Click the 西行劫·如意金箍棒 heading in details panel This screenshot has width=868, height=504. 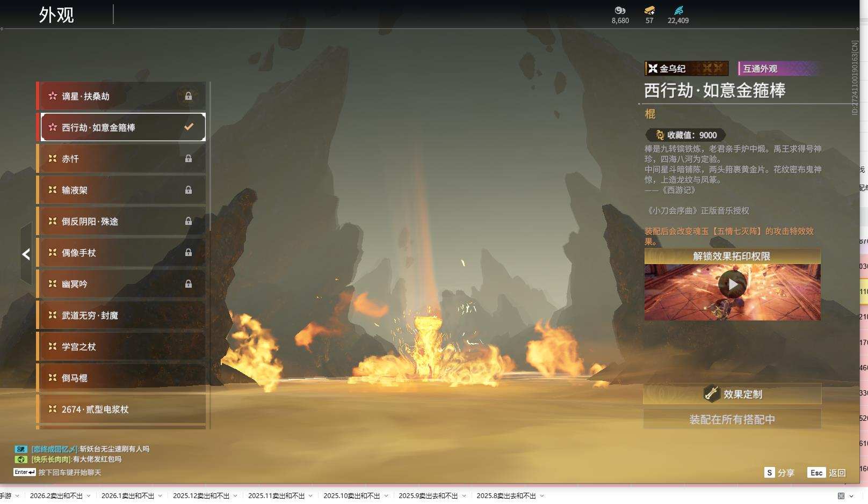tap(715, 90)
